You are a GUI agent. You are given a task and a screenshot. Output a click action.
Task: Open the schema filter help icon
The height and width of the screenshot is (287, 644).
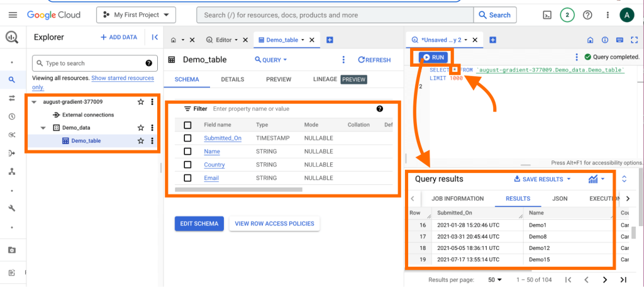(379, 109)
